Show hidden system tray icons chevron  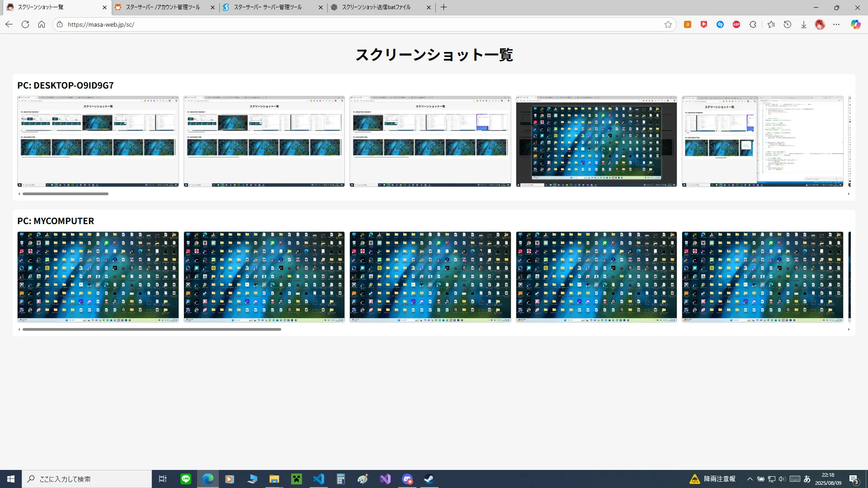750,479
